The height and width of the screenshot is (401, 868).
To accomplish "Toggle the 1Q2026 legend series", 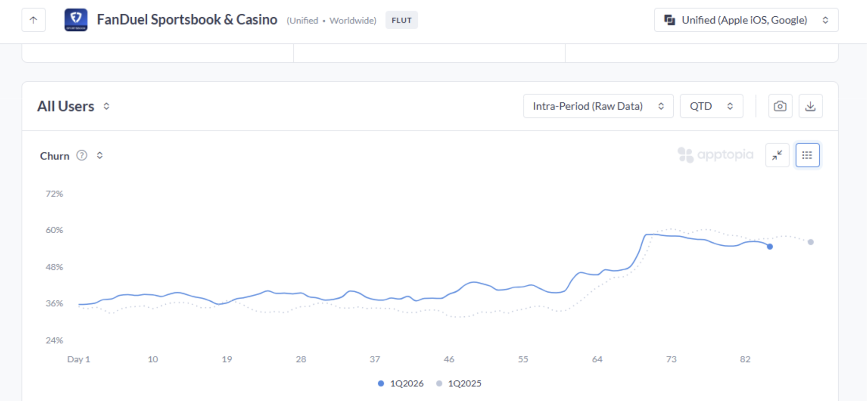I will (x=400, y=383).
